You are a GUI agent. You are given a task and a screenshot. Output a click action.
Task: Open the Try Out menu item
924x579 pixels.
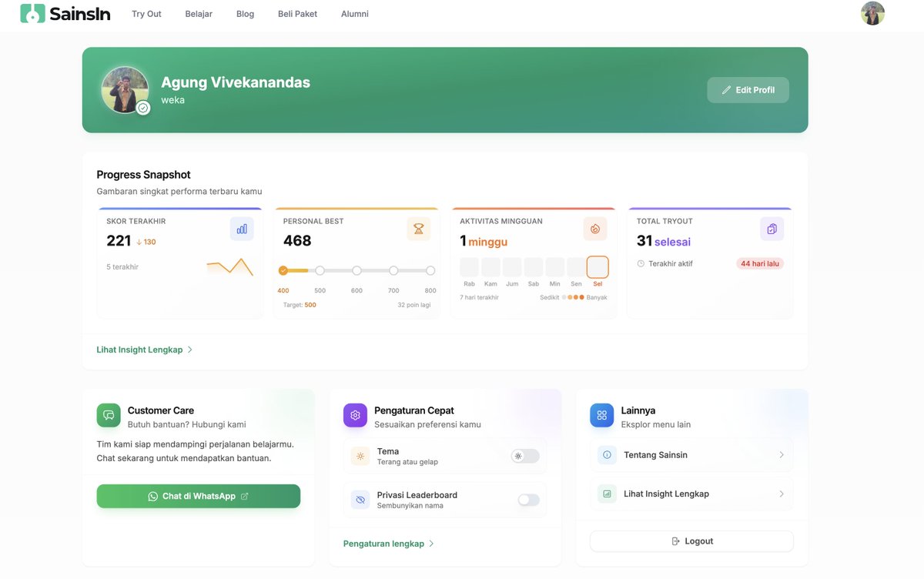coord(146,14)
